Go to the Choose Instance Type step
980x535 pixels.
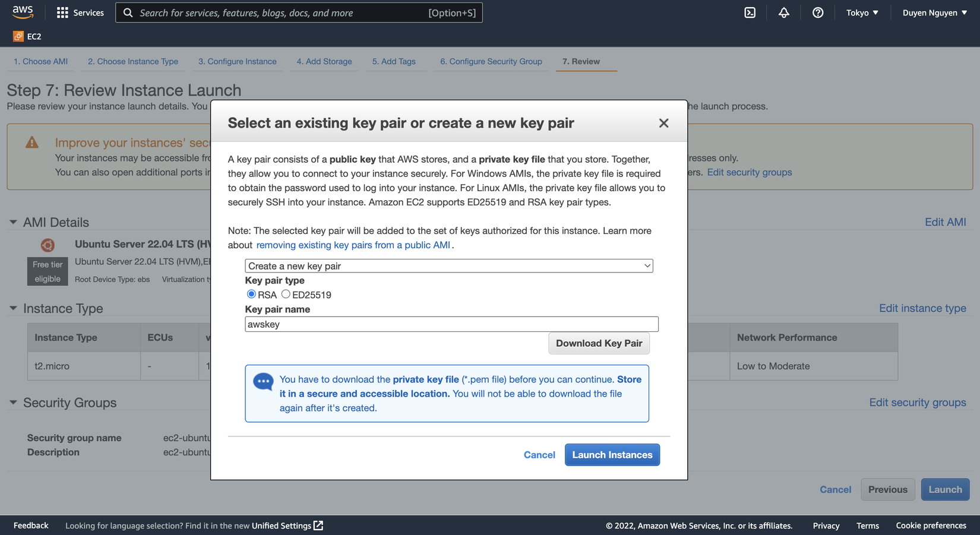[133, 61]
